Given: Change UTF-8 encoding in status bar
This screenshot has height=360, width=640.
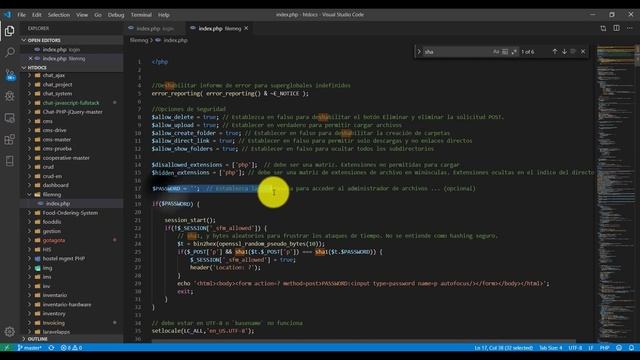Looking at the screenshot, I should (575, 348).
